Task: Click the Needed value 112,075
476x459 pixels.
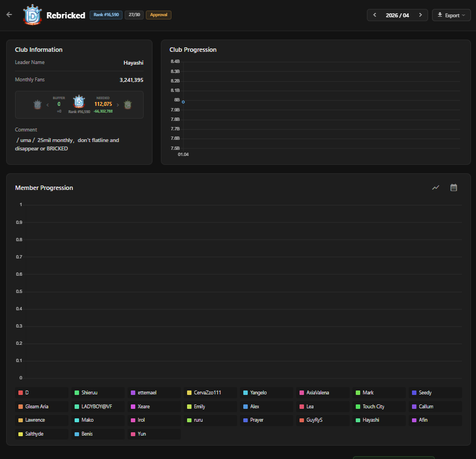Action: [103, 104]
